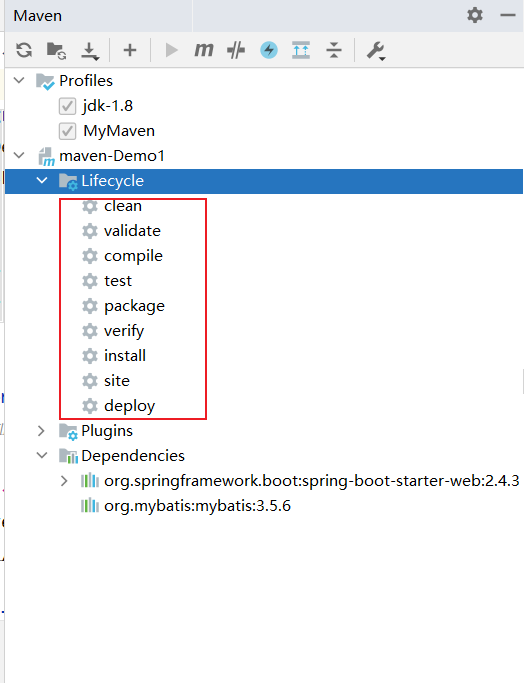Image resolution: width=524 pixels, height=683 pixels.
Task: Select org.mybatis:mybatis:3.5.6 dependency
Action: click(x=197, y=506)
